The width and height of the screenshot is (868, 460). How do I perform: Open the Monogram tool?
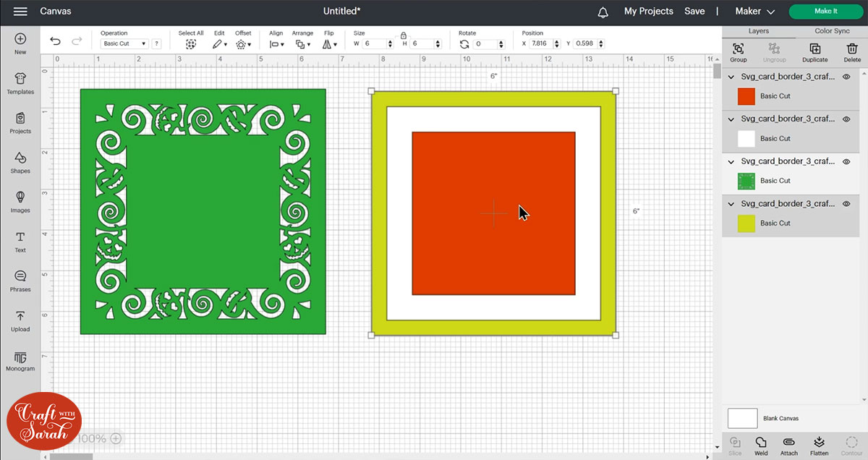pos(20,359)
